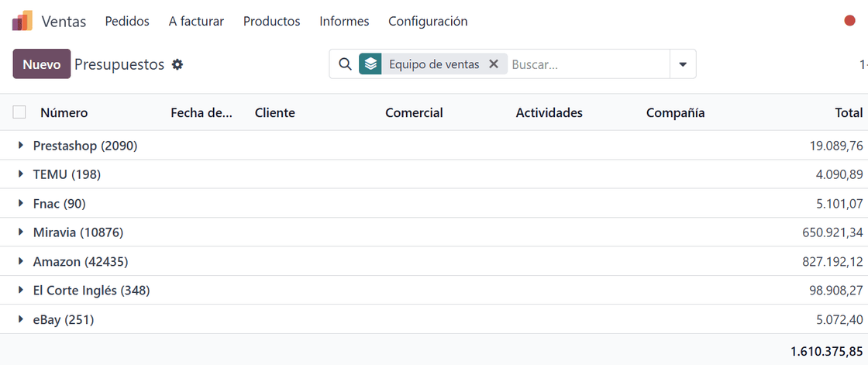Click the El Corte Inglés total 98.908,27
The width and height of the screenshot is (868, 365).
(836, 291)
